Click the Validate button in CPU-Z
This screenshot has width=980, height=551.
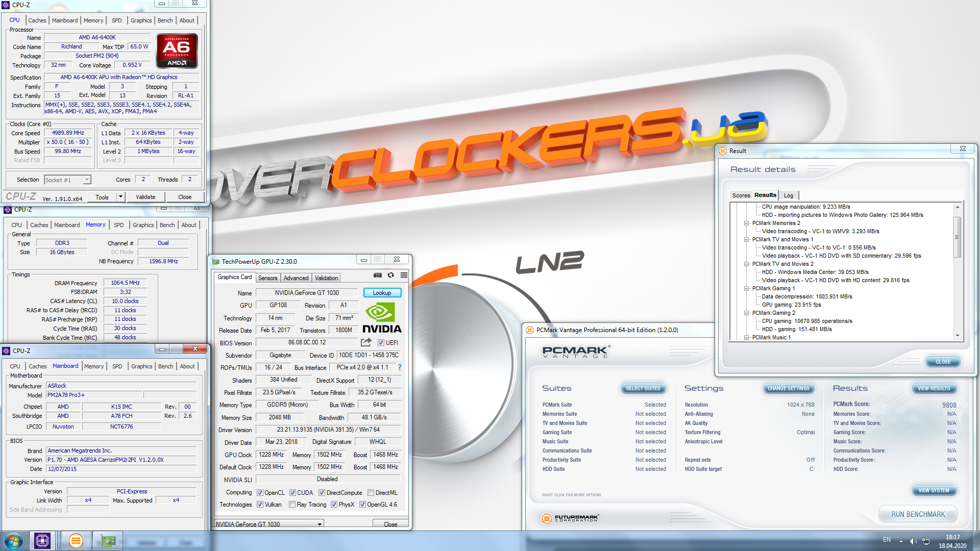coord(145,197)
